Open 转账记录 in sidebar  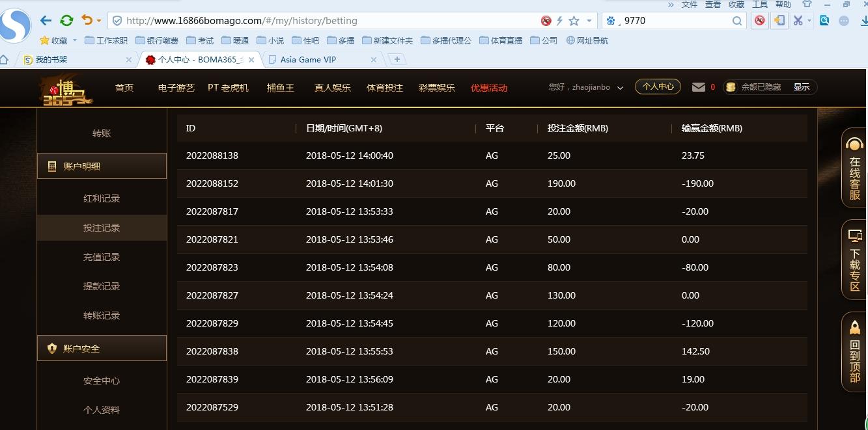[102, 316]
